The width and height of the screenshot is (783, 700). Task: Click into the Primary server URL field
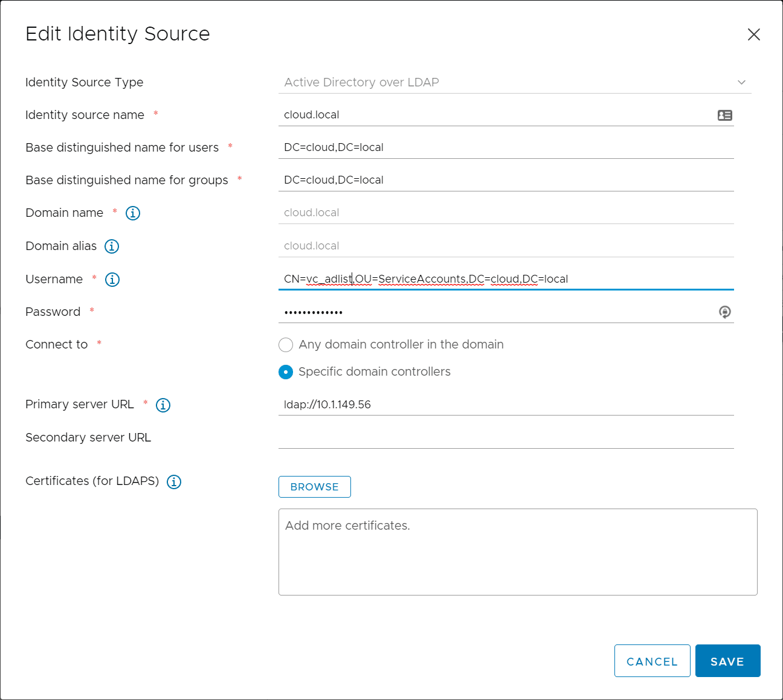pos(506,405)
